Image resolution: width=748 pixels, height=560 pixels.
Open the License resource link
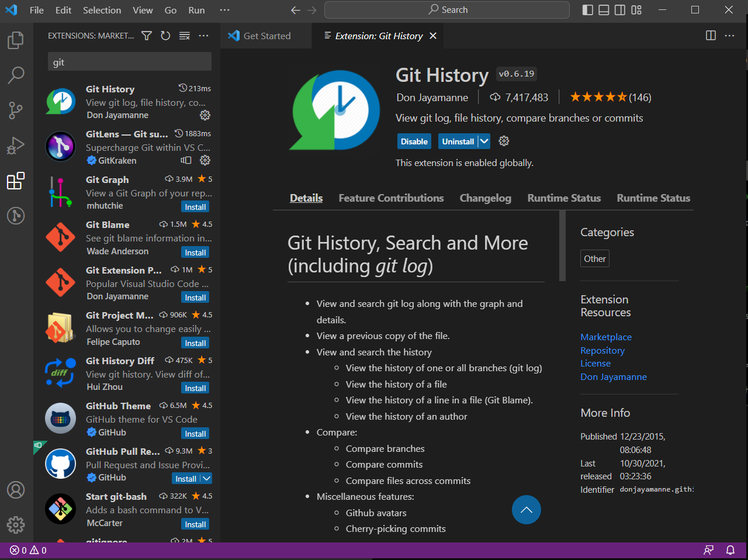pyautogui.click(x=595, y=363)
